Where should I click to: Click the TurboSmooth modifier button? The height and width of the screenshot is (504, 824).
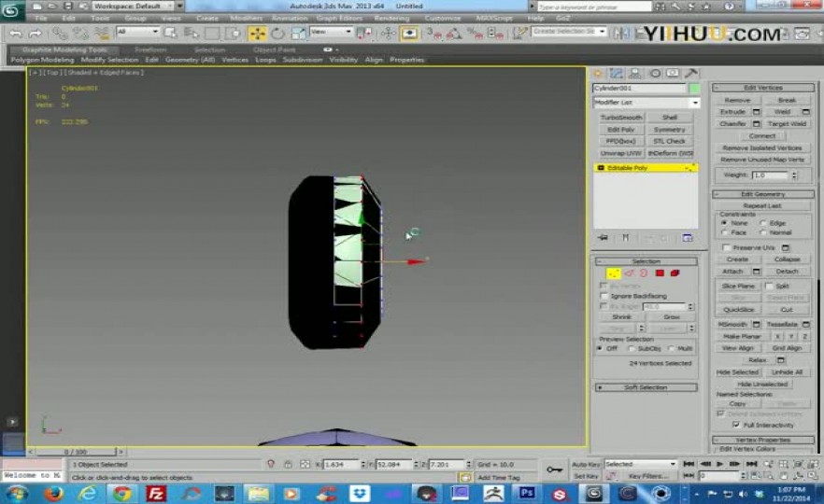(621, 118)
